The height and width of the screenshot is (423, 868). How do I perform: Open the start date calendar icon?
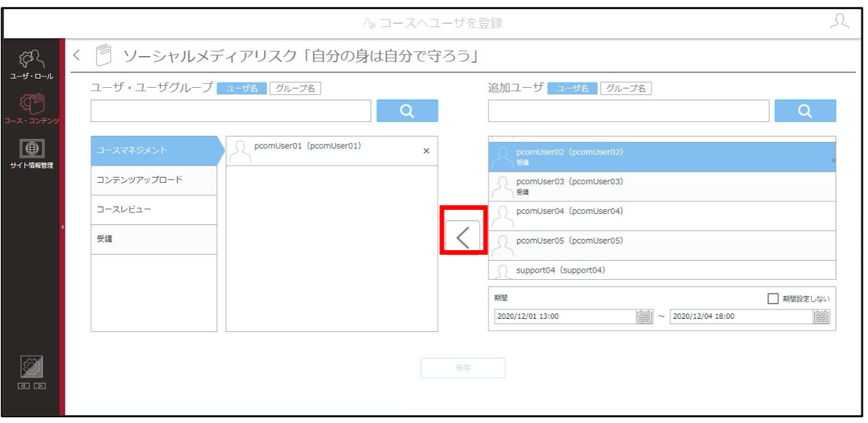(x=644, y=316)
